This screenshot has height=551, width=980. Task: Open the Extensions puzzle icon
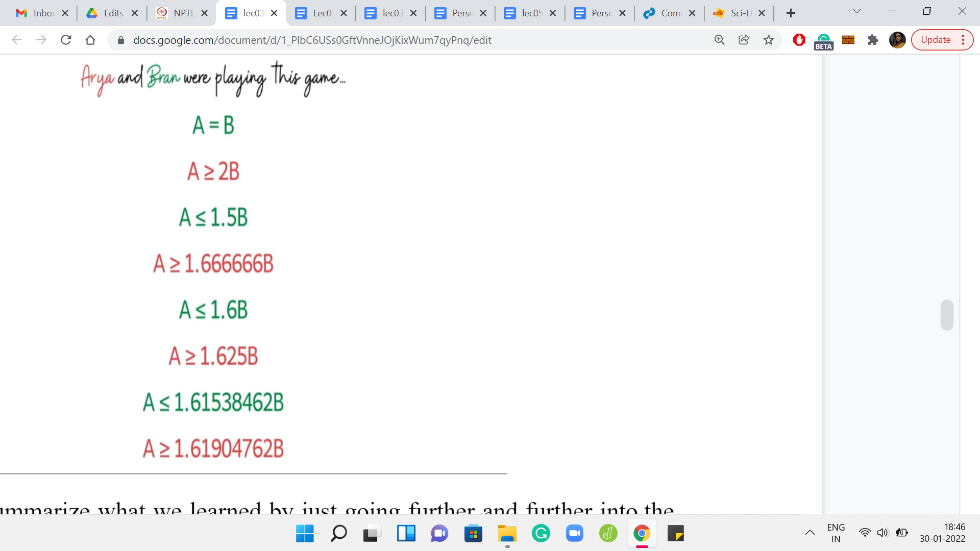873,40
